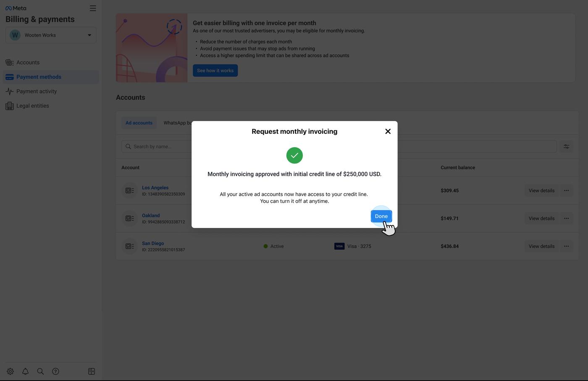
Task: Open settings gear icon at bottom
Action: pos(10,371)
